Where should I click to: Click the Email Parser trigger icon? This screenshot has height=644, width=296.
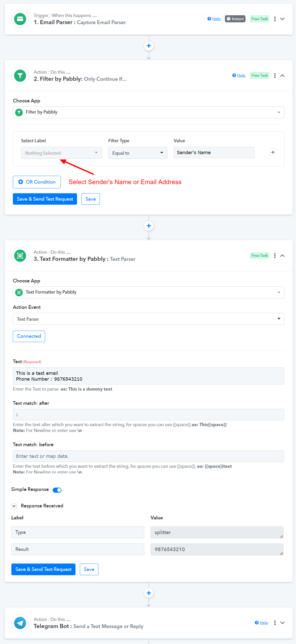pyautogui.click(x=20, y=19)
